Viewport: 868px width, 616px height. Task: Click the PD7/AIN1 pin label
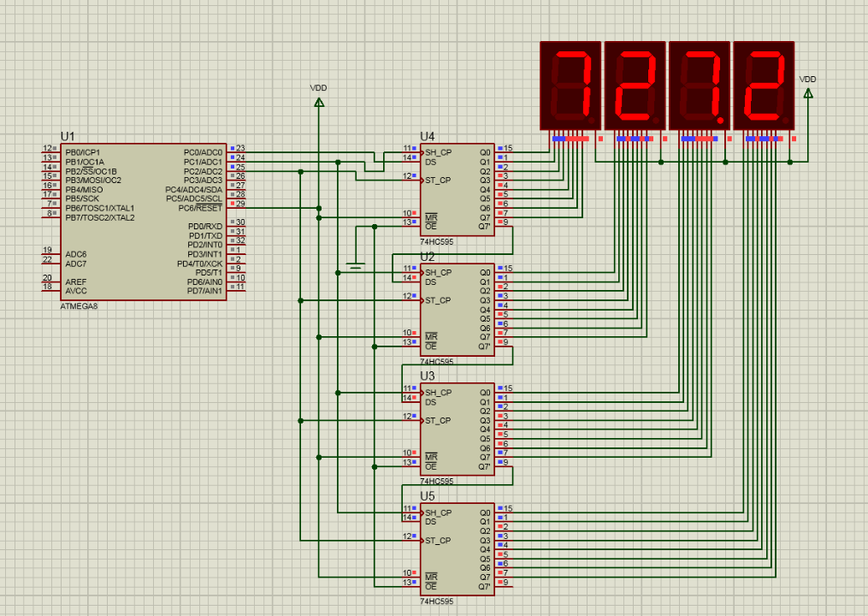click(204, 291)
